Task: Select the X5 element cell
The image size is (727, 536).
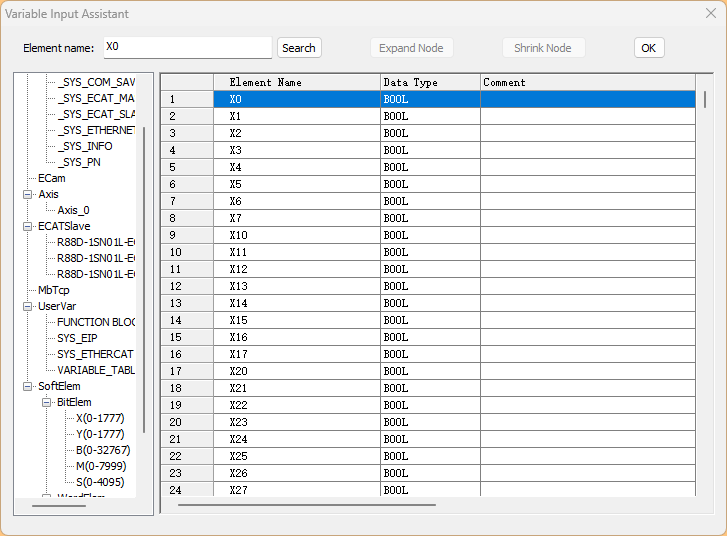Action: coord(297,185)
